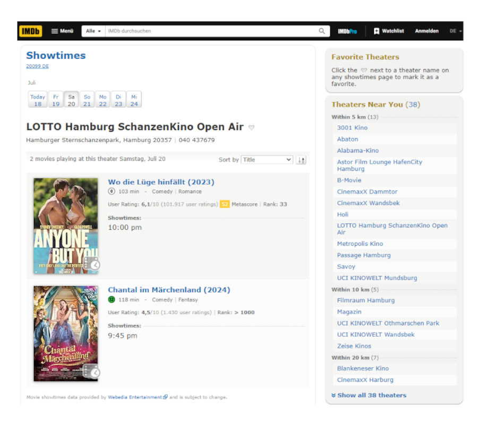Expand Show all 38 theaters
This screenshot has width=478, height=448.
click(372, 395)
